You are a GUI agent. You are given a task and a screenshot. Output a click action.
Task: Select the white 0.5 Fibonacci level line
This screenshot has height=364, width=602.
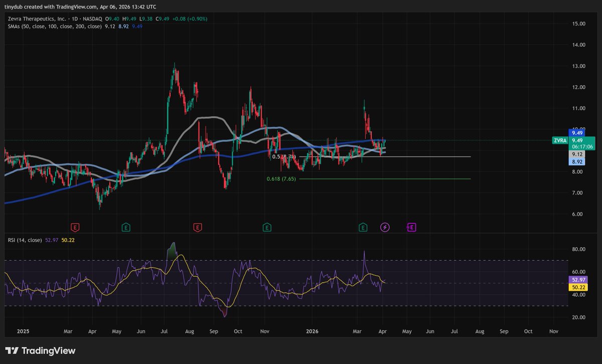coord(385,157)
